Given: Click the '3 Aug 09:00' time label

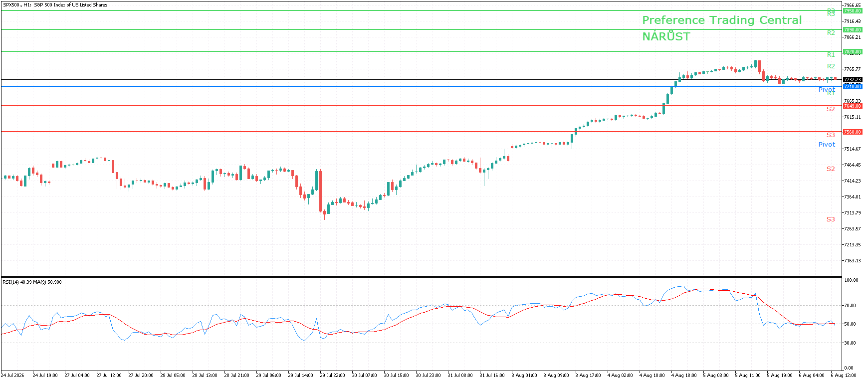Looking at the screenshot, I should coord(556,376).
